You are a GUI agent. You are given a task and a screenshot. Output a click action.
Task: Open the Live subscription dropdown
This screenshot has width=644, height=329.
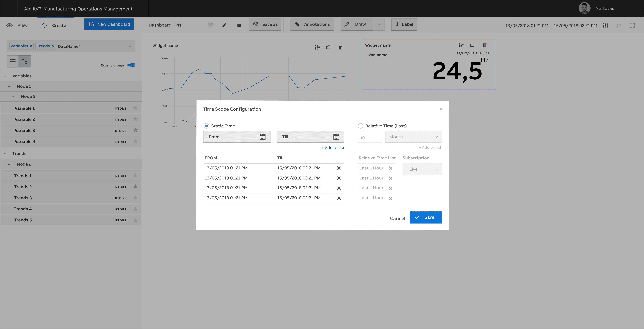[x=422, y=169]
